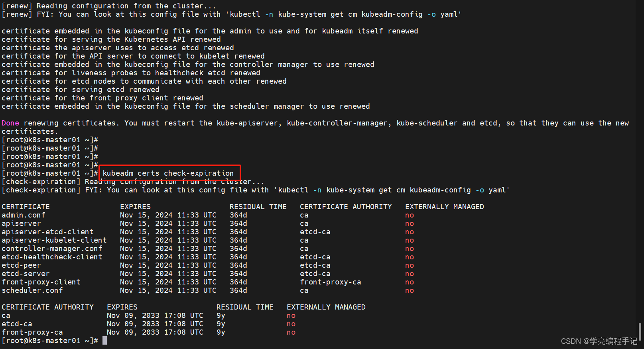Click the magenta "Done" word

pos(10,123)
